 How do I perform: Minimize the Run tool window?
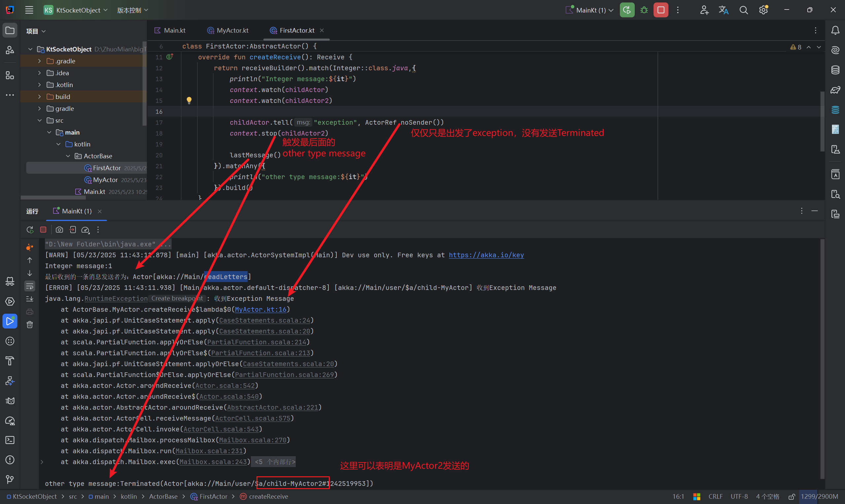(814, 211)
